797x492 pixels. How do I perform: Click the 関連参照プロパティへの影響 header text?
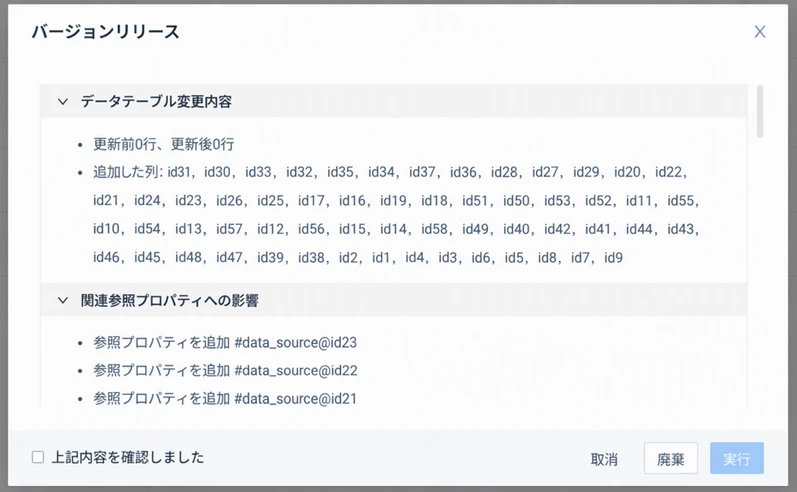(169, 300)
